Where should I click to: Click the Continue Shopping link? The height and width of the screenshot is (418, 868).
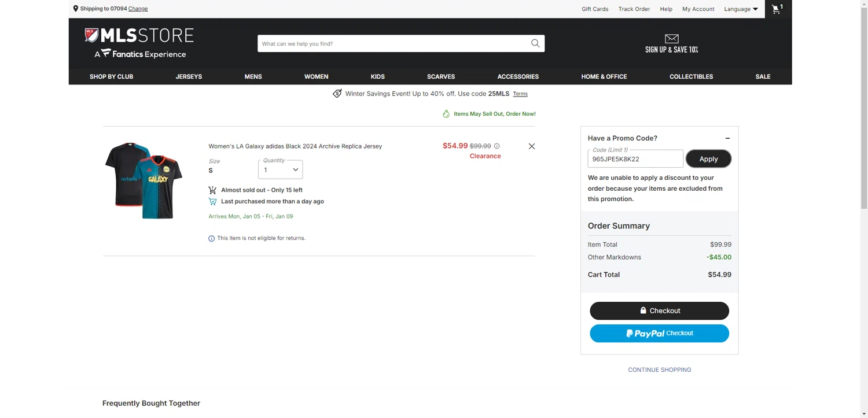[659, 369]
